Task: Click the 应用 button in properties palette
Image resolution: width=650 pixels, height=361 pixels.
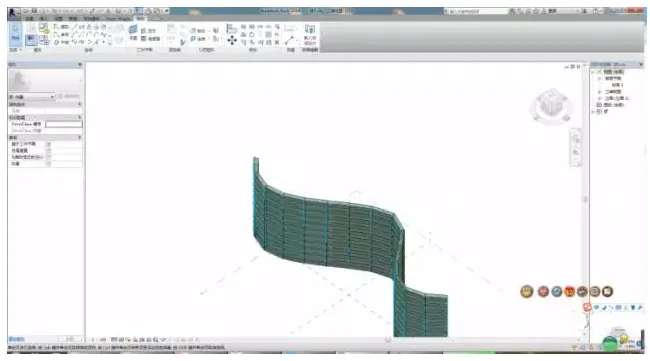Action: pos(70,339)
